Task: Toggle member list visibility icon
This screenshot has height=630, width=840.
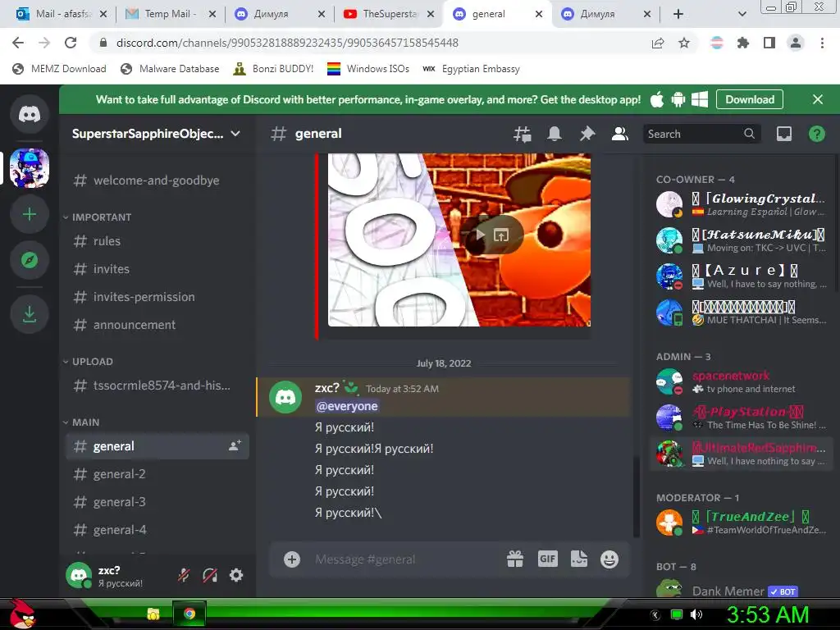Action: [x=620, y=134]
